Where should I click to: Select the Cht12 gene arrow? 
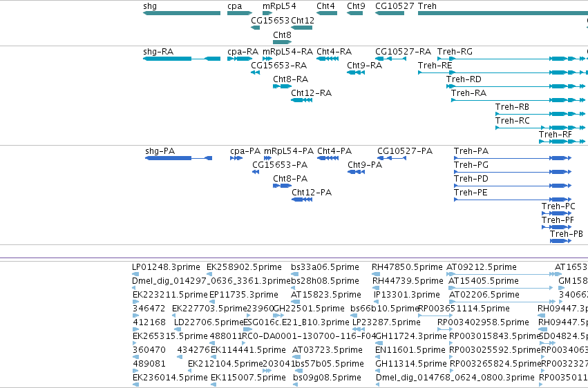point(301,28)
